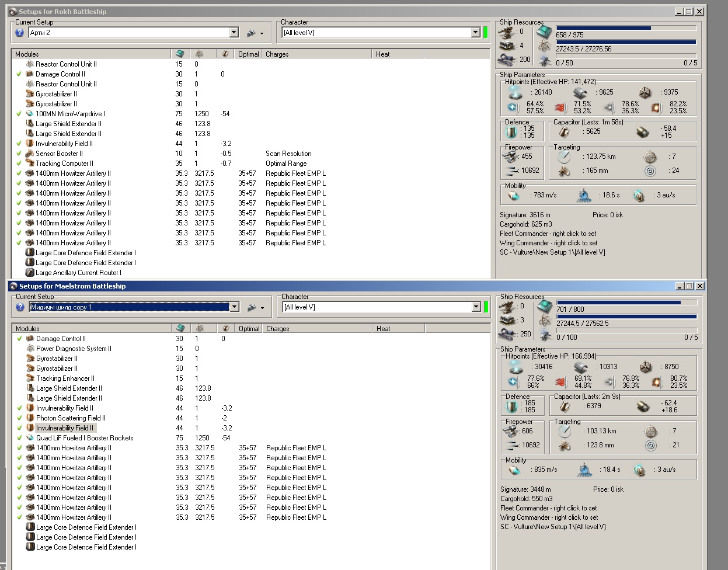
Task: Click explosive resistance icon in Rokh window
Action: coord(656,107)
